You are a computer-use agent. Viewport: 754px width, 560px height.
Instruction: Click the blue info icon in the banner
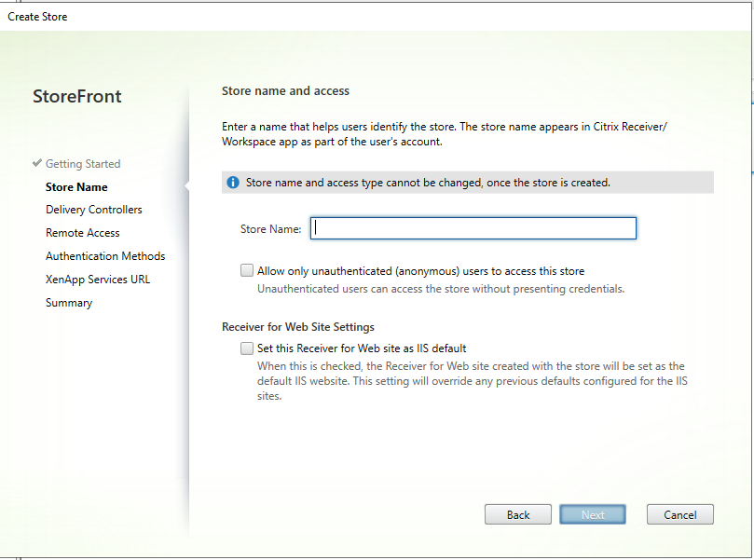(x=233, y=183)
